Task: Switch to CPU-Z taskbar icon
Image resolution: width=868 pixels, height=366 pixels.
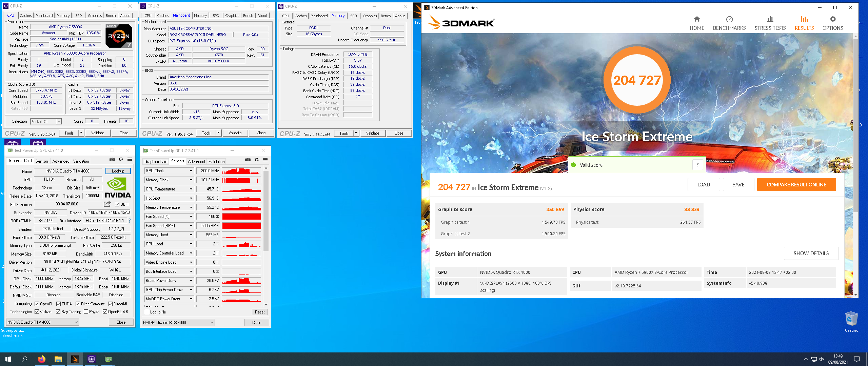Action: [x=91, y=359]
